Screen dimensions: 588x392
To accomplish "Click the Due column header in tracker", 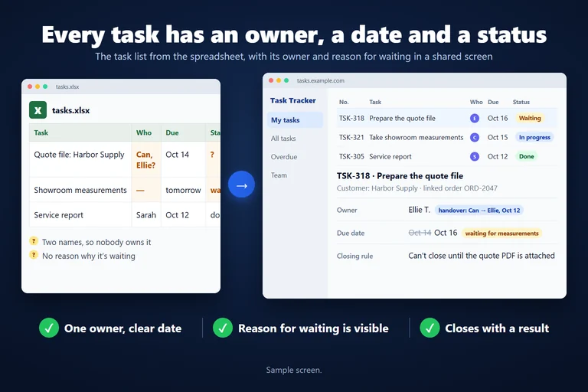I will tap(493, 102).
